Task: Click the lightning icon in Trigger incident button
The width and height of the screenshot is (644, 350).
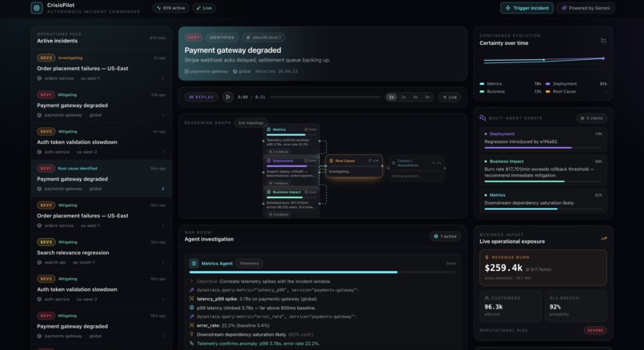Action: (508, 8)
